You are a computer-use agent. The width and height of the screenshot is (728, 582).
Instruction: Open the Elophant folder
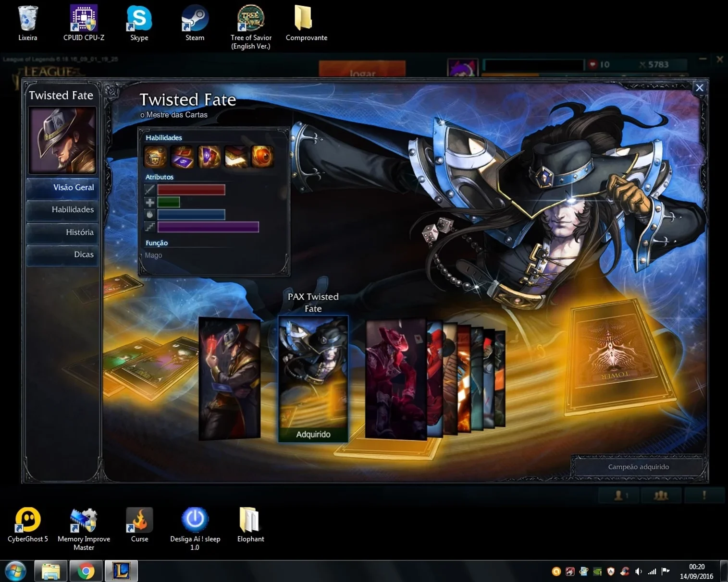click(x=250, y=525)
